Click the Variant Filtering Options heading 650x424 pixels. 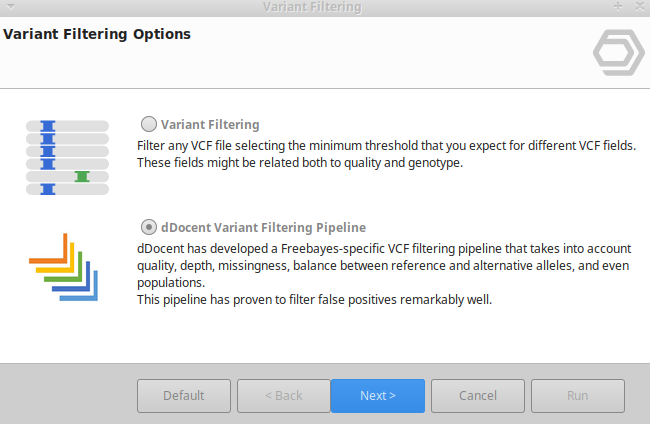pos(97,35)
